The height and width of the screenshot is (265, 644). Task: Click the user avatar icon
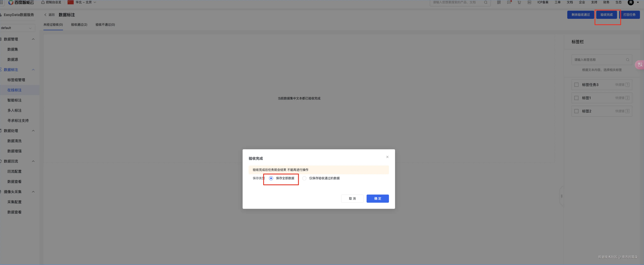point(631,2)
